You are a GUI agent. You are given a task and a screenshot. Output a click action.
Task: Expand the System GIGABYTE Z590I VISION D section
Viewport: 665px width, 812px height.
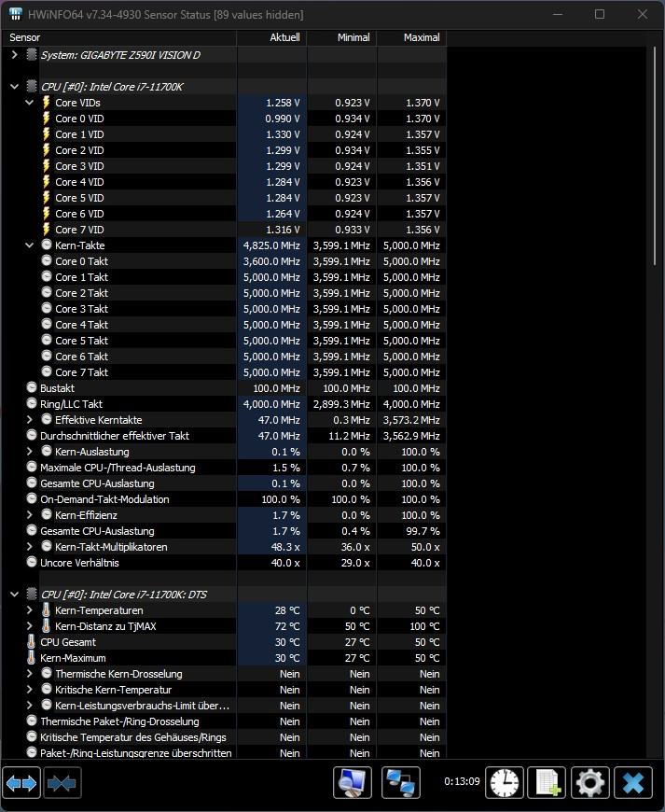point(15,54)
